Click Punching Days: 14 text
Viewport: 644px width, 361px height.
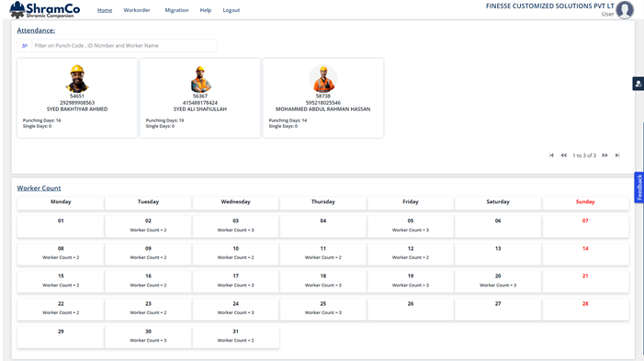point(288,120)
